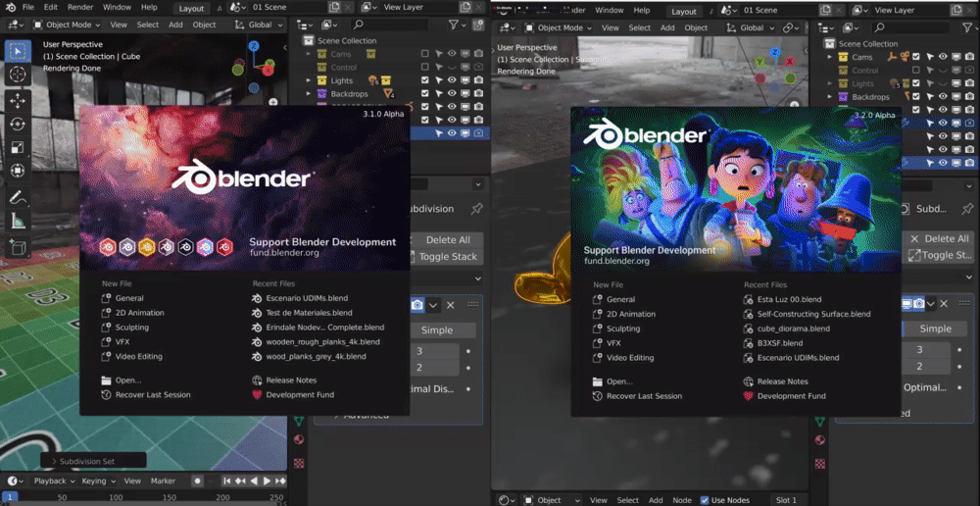This screenshot has width=980, height=506.
Task: Click jump to first frame in left timeline
Action: coord(227,481)
